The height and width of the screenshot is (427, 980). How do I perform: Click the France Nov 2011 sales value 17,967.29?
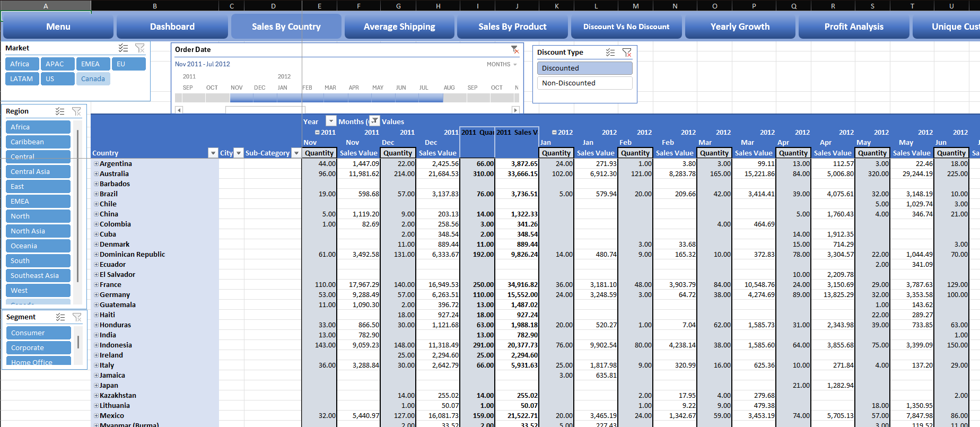[358, 284]
